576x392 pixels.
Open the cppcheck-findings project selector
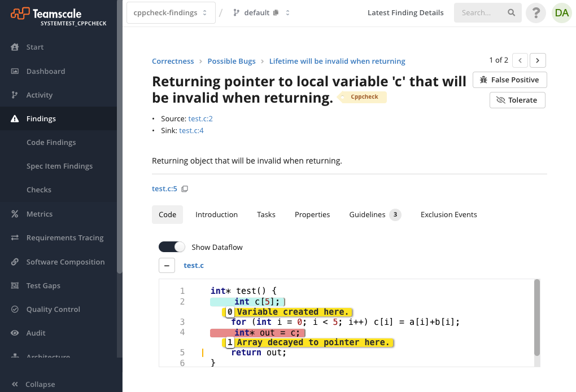(171, 12)
